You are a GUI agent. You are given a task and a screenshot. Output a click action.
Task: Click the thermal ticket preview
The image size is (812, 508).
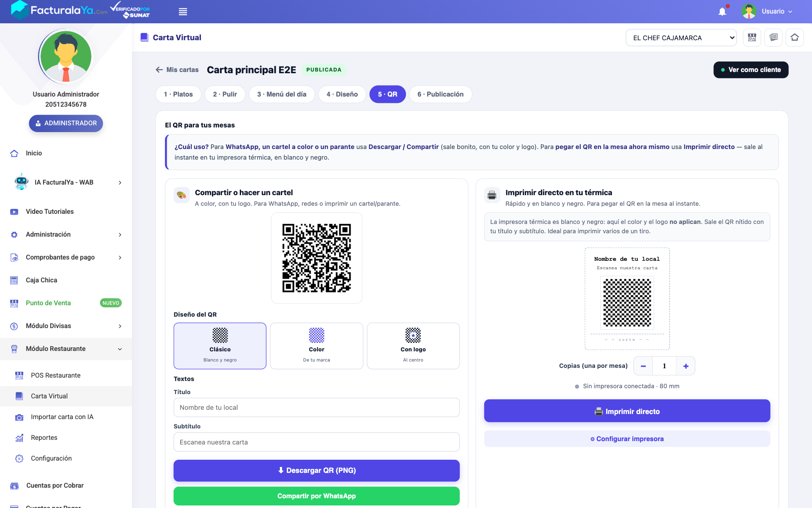point(627,299)
